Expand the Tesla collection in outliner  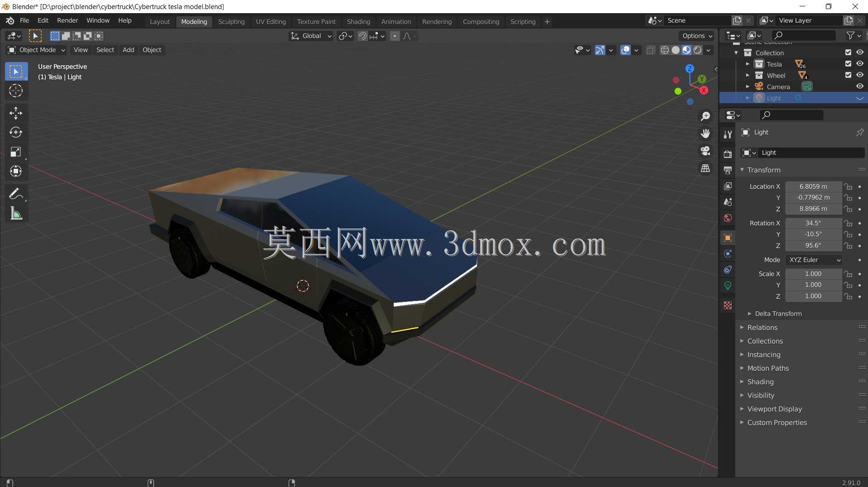click(747, 64)
